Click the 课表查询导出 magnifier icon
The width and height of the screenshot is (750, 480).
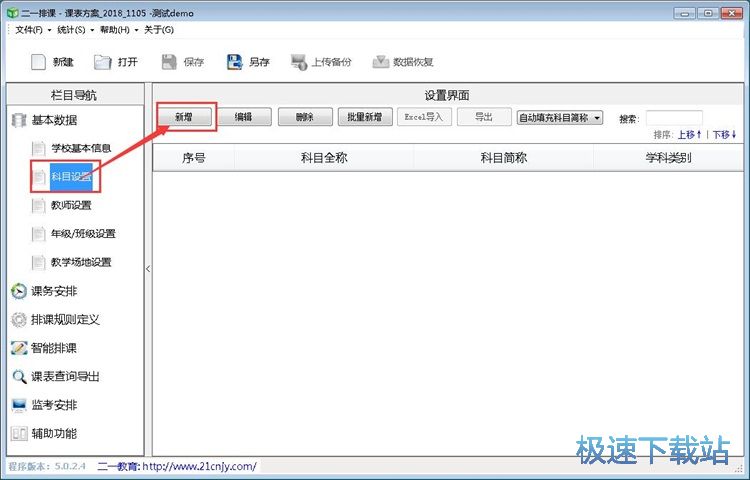click(19, 377)
